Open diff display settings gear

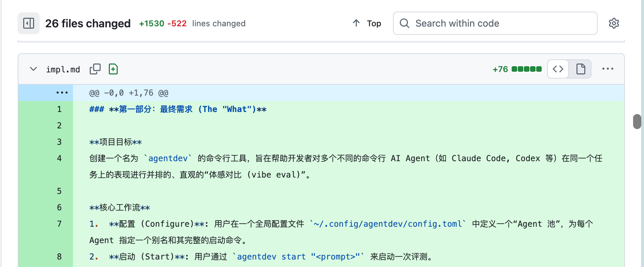pos(614,23)
